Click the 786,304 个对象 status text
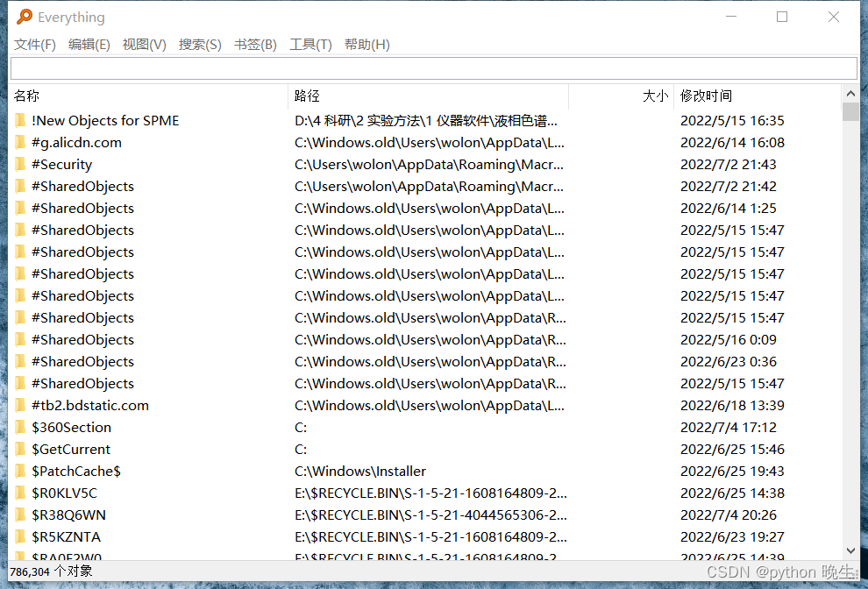The image size is (868, 589). click(x=51, y=571)
